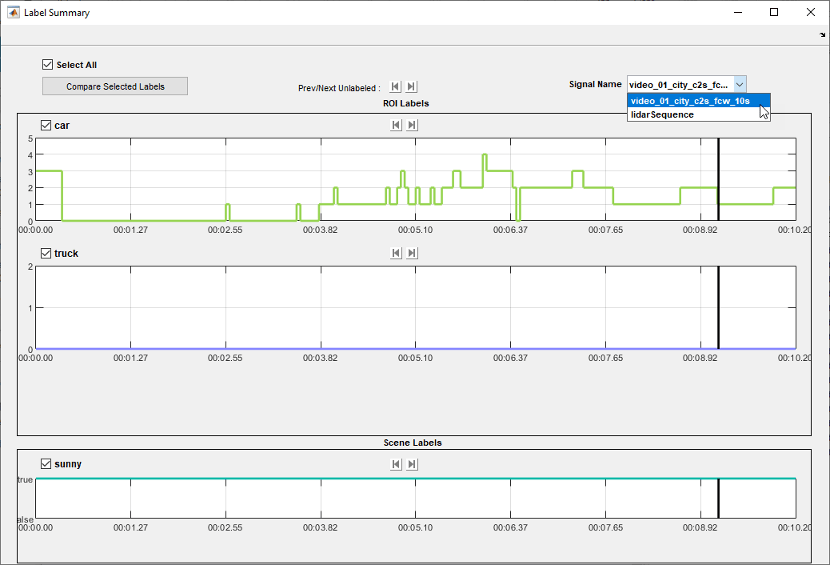Go to previous sunny label frame

pyautogui.click(x=395, y=464)
